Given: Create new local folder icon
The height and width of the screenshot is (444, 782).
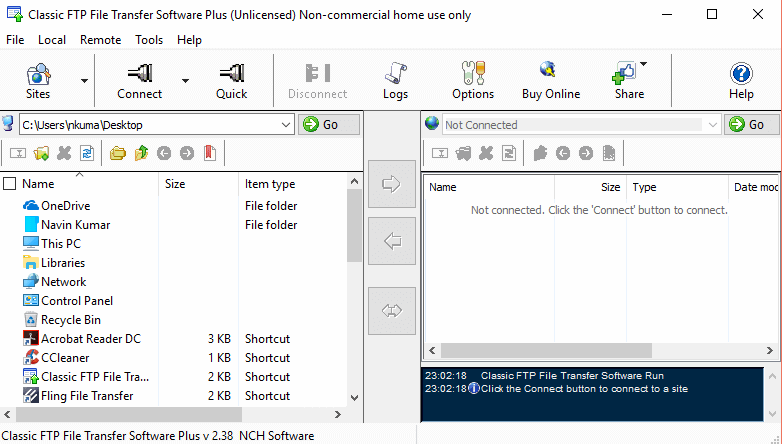Looking at the screenshot, I should point(41,153).
